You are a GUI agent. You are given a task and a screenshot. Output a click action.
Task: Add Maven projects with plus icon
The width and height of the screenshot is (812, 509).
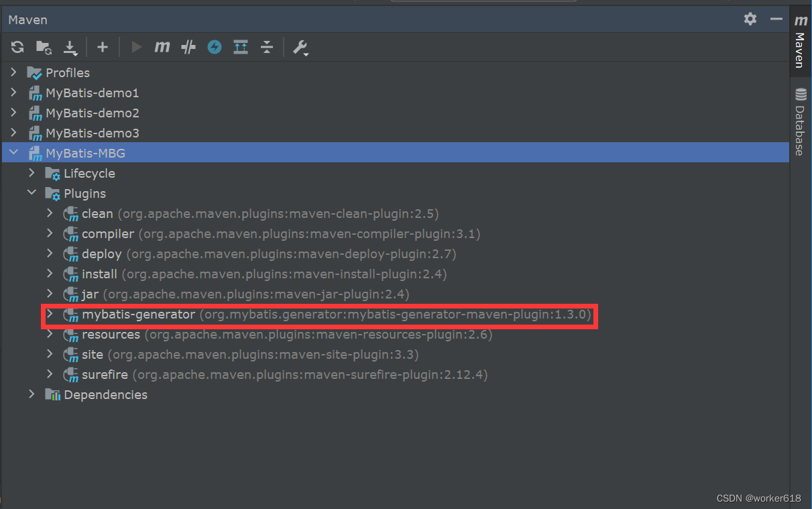point(103,47)
